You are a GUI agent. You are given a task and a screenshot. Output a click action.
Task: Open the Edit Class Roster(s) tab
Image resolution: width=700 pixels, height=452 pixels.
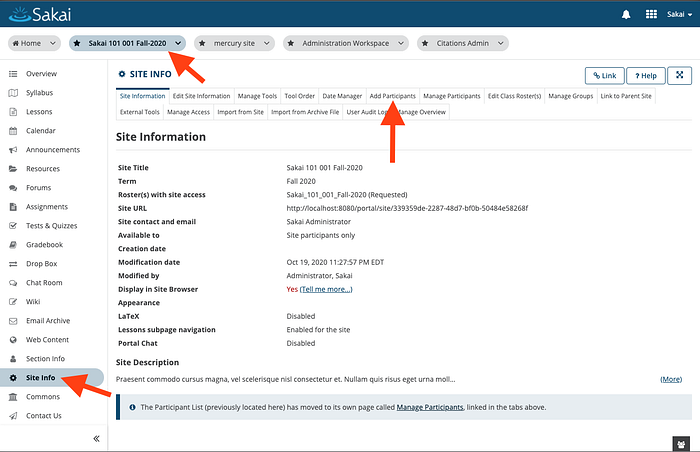pos(514,96)
